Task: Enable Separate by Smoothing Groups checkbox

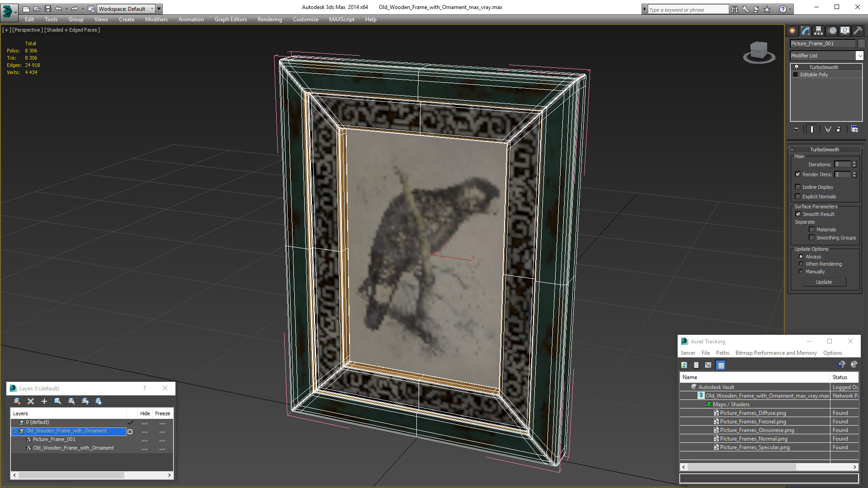Action: [x=811, y=238]
